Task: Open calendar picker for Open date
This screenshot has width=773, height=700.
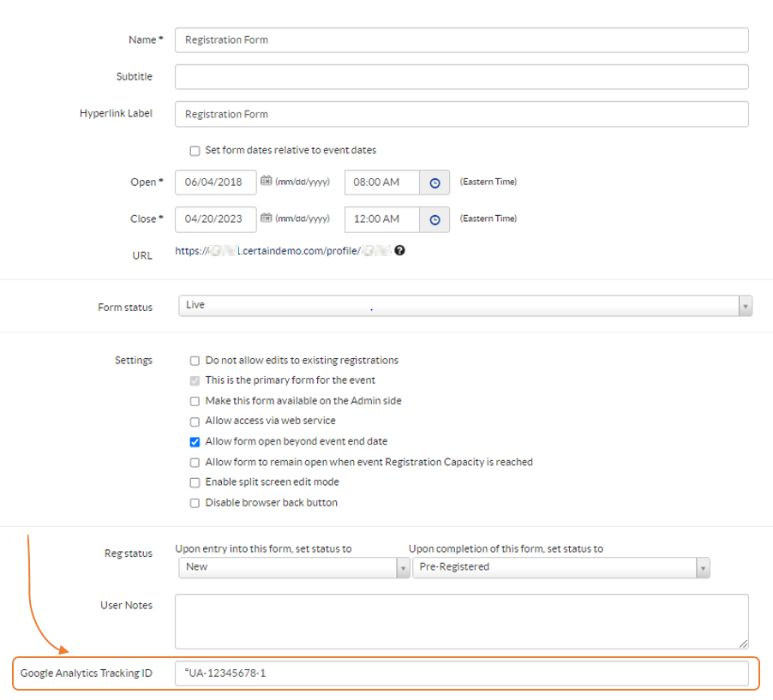Action: coord(267,181)
